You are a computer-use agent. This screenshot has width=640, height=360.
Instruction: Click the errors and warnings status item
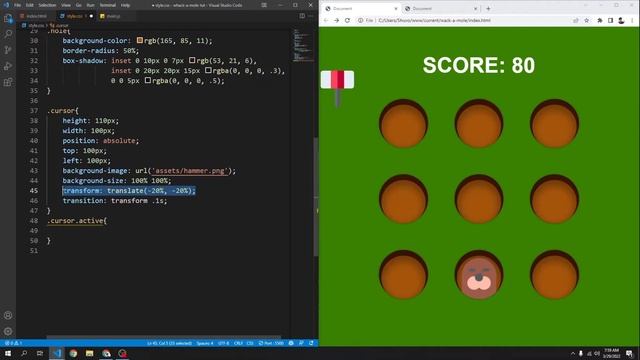click(13, 343)
